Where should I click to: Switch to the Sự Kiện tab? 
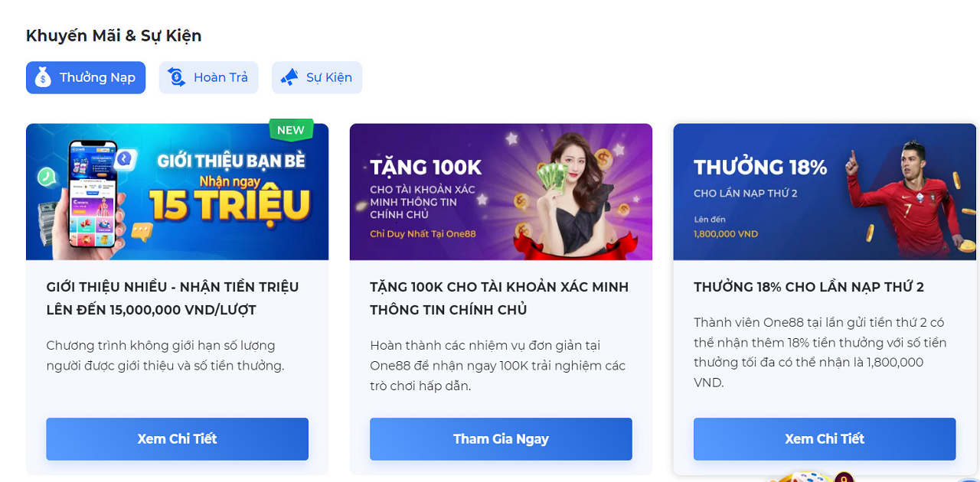317,77
